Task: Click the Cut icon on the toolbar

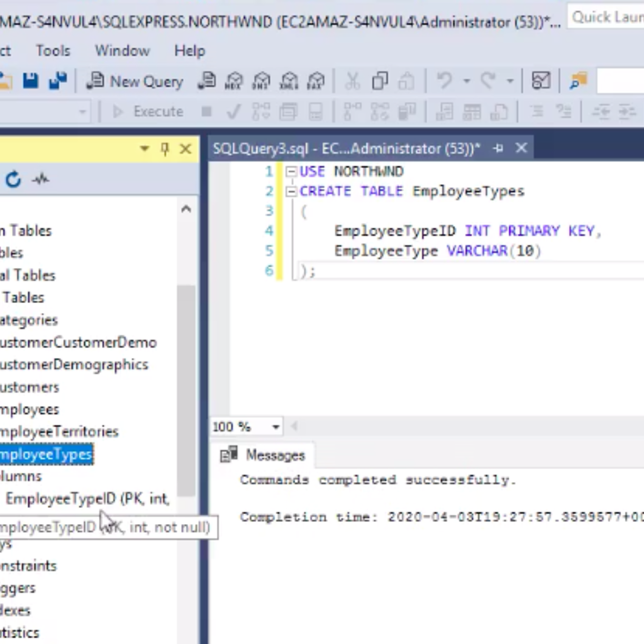Action: pos(352,80)
